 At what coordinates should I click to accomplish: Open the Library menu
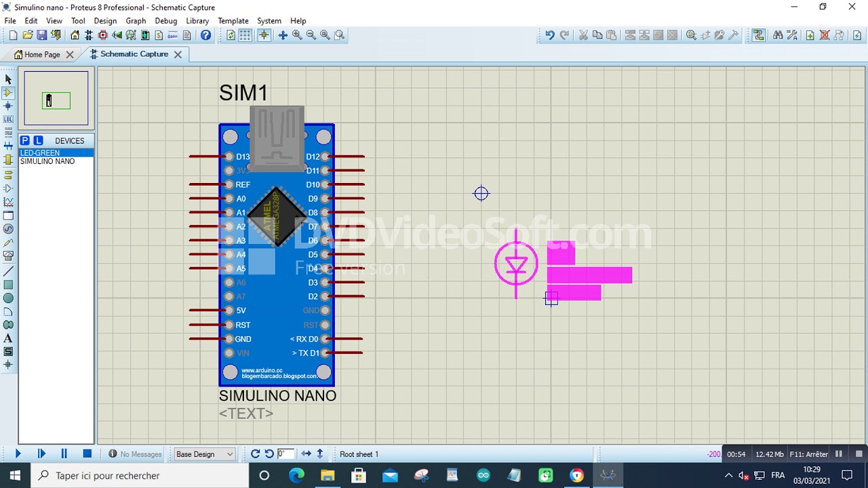click(x=197, y=21)
